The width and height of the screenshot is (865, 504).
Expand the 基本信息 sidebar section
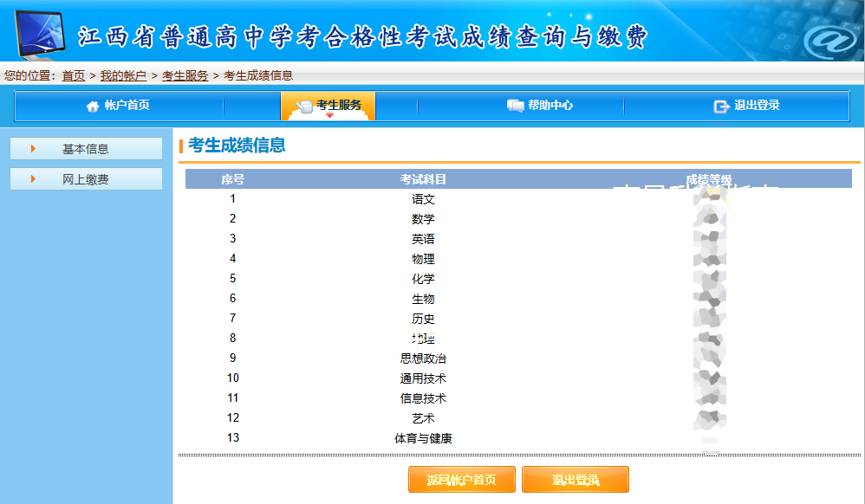87,147
